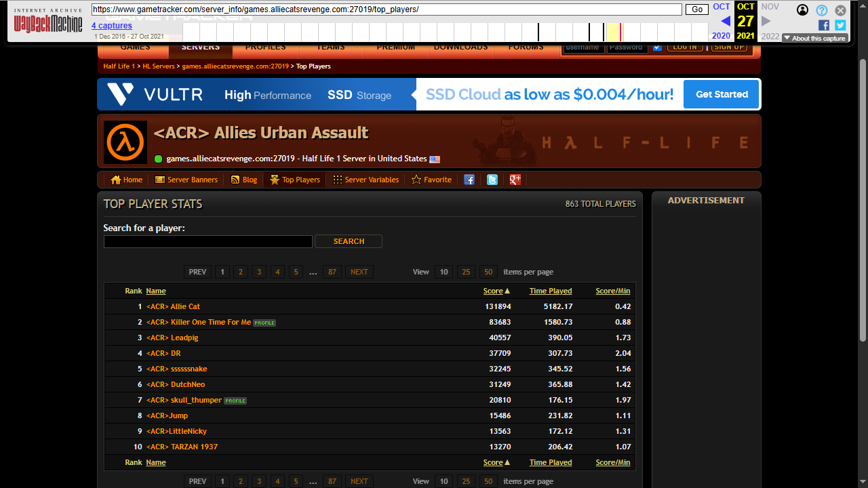The height and width of the screenshot is (488, 868).
Task: Click NEXT in the top pagination
Action: click(359, 272)
